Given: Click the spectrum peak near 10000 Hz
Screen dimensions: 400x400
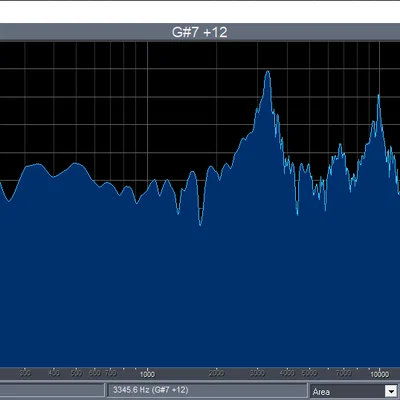Looking at the screenshot, I should [379, 96].
